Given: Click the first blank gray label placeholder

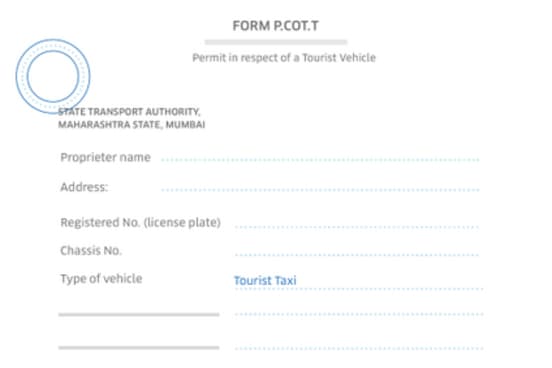Looking at the screenshot, I should tap(139, 314).
